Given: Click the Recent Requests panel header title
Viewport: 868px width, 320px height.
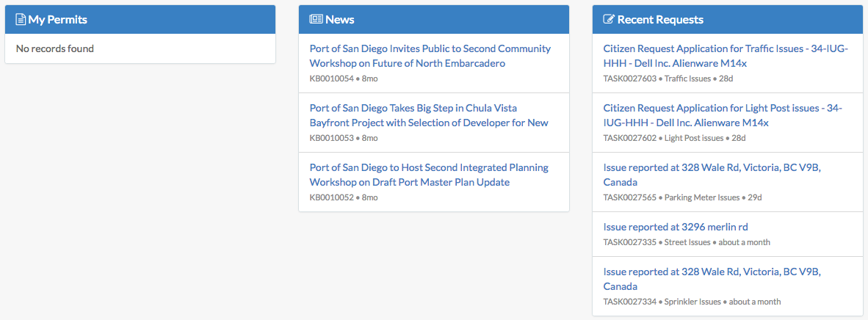Looking at the screenshot, I should (660, 19).
